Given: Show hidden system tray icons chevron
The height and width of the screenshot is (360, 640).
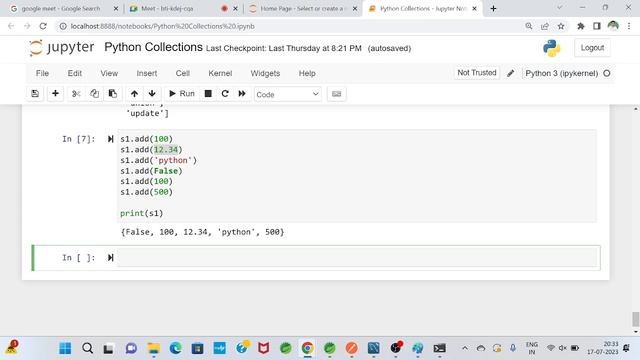Looking at the screenshot, I should (x=464, y=348).
